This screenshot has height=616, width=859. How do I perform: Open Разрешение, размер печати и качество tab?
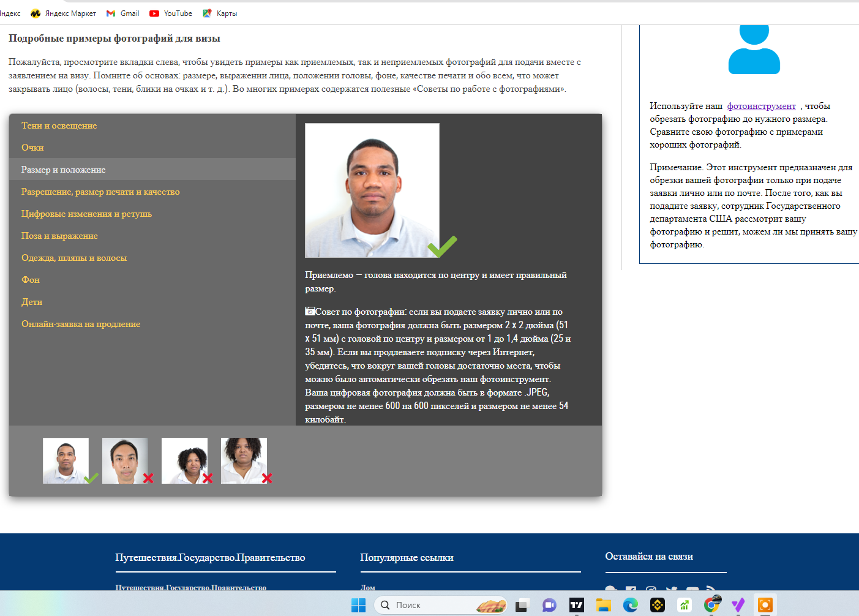(152, 192)
